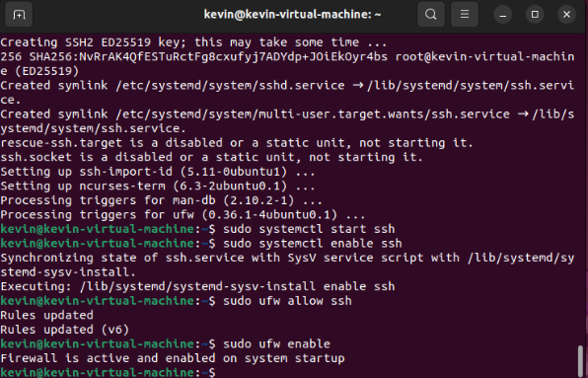588x378 pixels.
Task: Open a new terminal tab
Action: (x=19, y=15)
